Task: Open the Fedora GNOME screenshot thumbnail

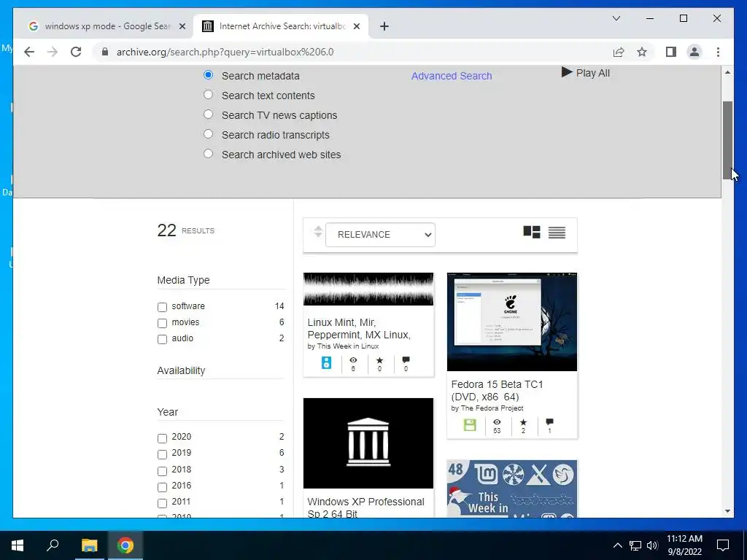Action: (x=511, y=322)
